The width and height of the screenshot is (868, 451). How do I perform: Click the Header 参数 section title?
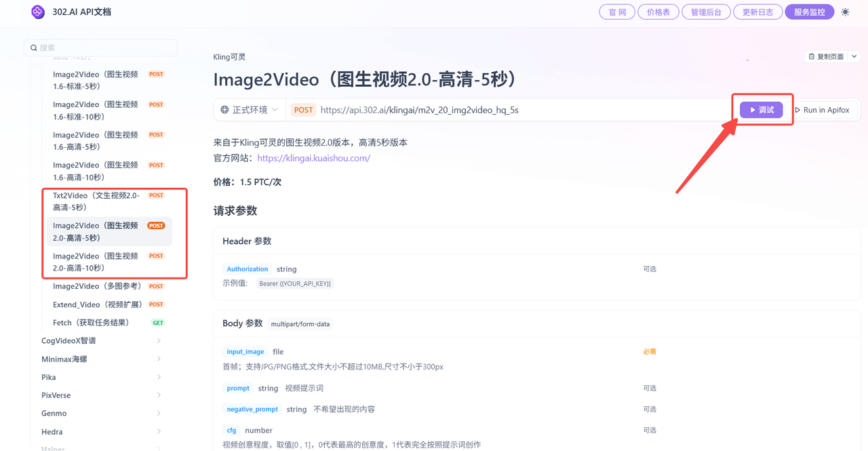pyautogui.click(x=247, y=241)
